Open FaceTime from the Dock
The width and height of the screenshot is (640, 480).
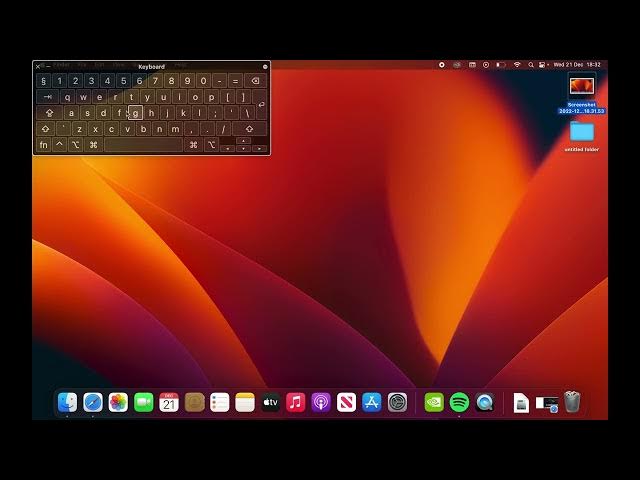pos(144,402)
